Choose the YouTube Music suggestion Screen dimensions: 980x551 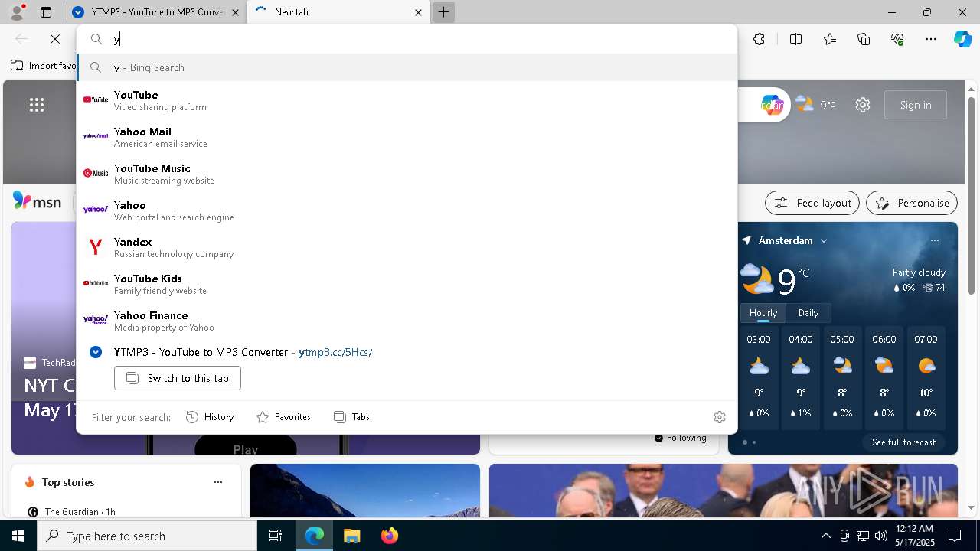click(407, 174)
